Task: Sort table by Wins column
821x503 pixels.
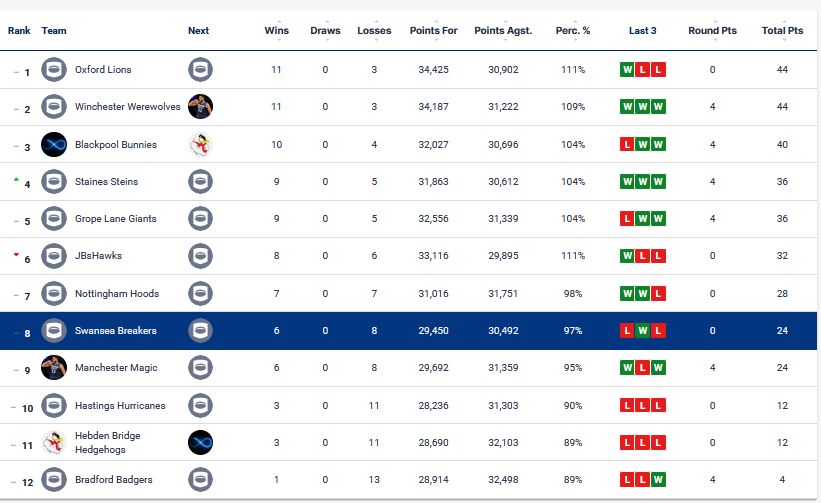Action: 276,30
